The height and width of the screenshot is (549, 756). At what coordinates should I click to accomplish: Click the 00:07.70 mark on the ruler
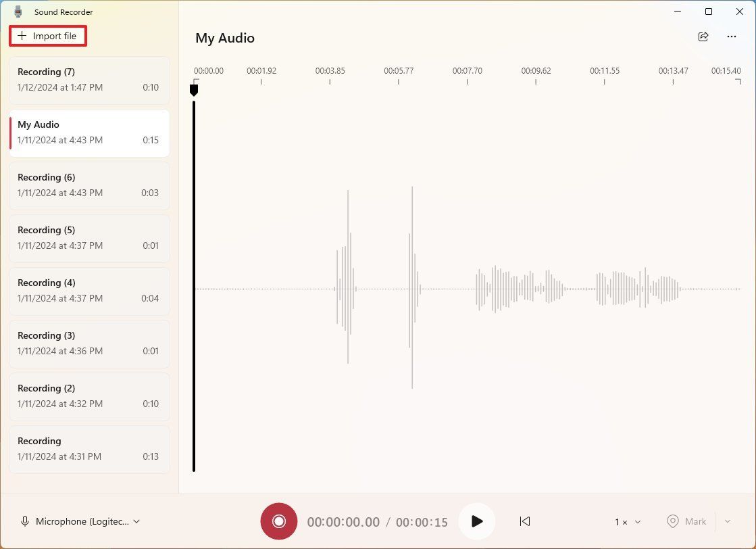click(x=467, y=70)
